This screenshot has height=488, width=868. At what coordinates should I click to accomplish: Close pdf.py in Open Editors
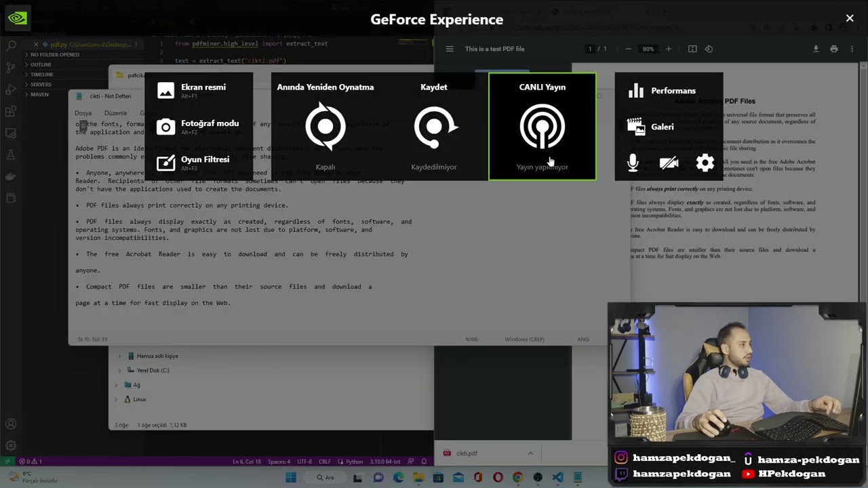(x=36, y=44)
